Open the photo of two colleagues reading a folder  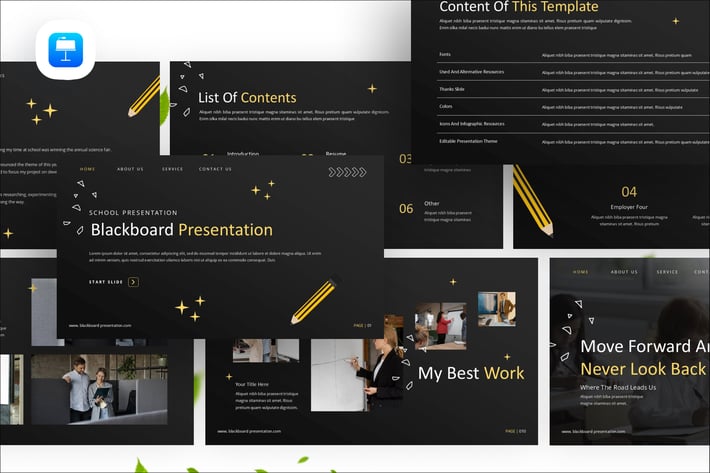click(99, 390)
